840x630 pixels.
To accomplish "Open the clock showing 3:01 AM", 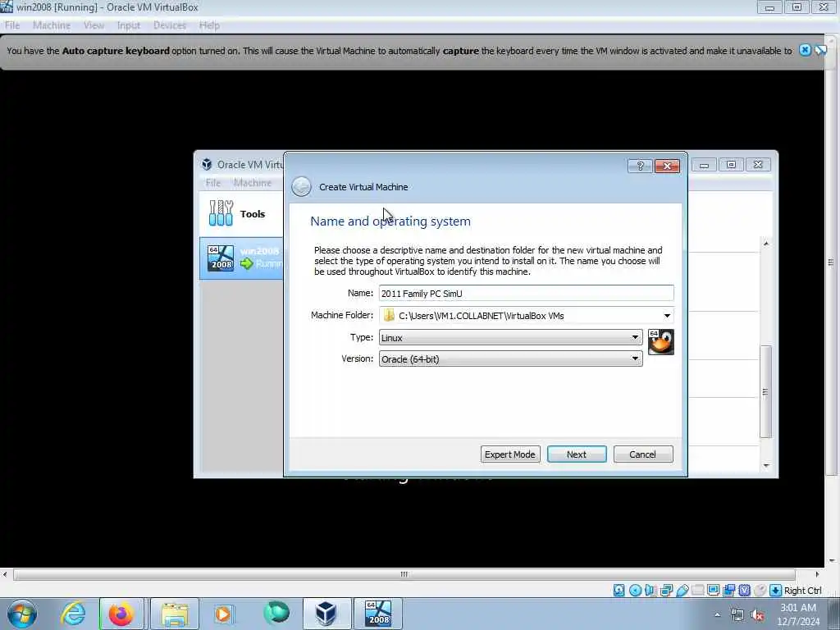I will tap(798, 614).
